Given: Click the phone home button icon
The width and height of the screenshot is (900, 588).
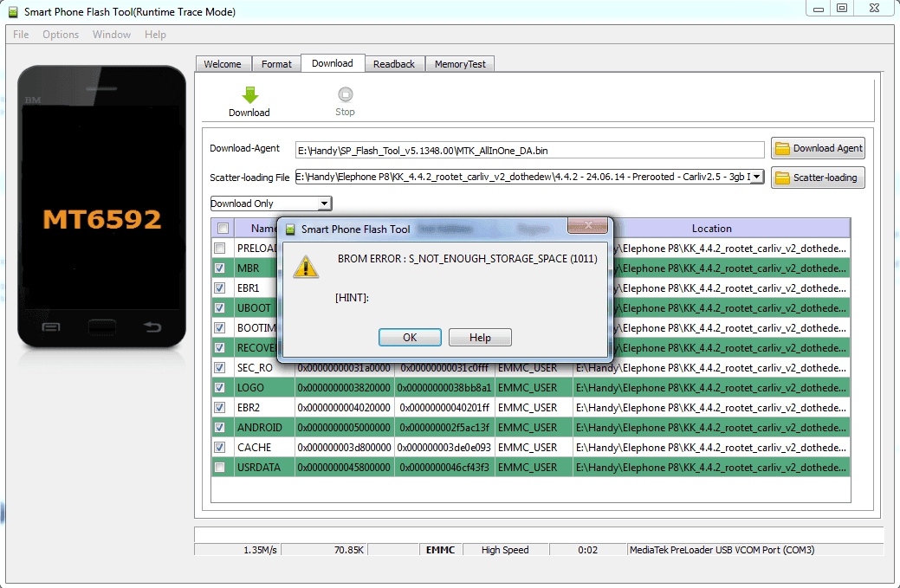Looking at the screenshot, I should (102, 327).
